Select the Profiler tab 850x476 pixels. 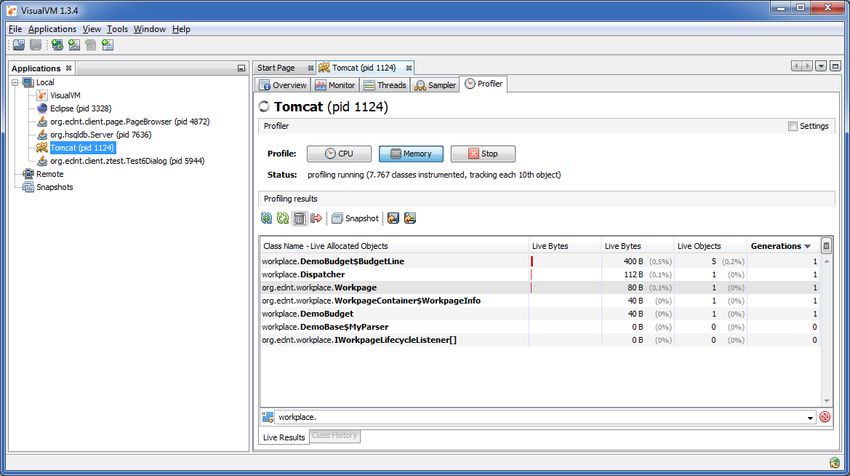(x=484, y=84)
